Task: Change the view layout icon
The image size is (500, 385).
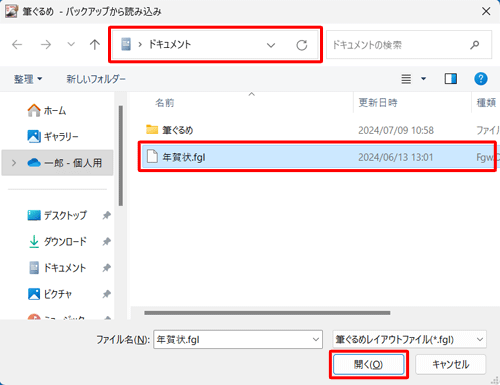Action: tap(406, 79)
